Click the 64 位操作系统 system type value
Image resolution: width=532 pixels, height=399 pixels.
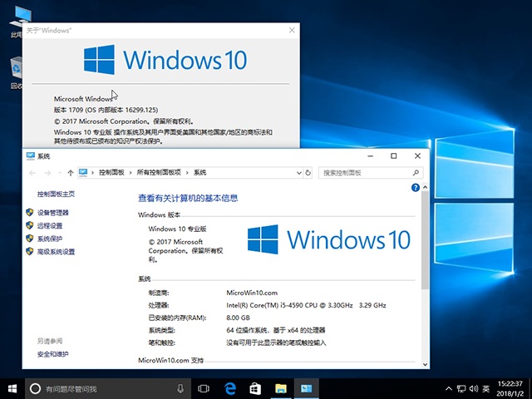click(276, 330)
